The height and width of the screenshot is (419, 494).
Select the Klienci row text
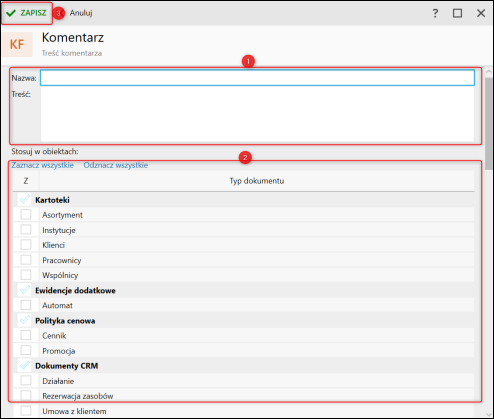[x=53, y=245]
